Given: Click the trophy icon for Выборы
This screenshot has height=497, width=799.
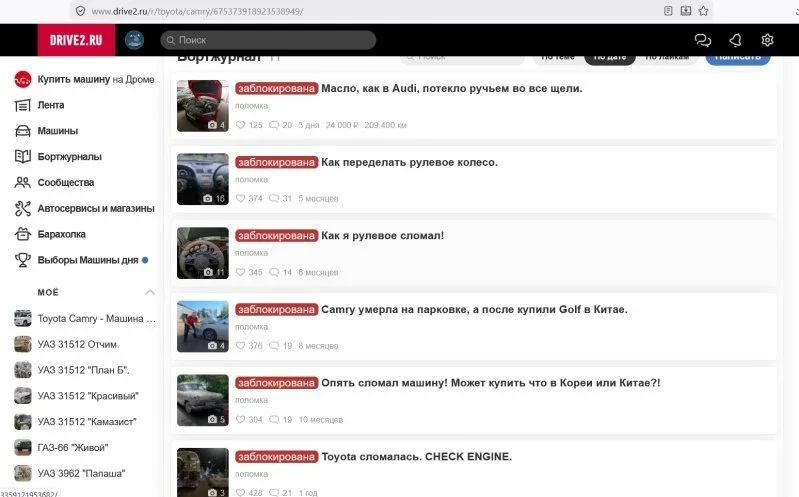Looking at the screenshot, I should point(22,260).
